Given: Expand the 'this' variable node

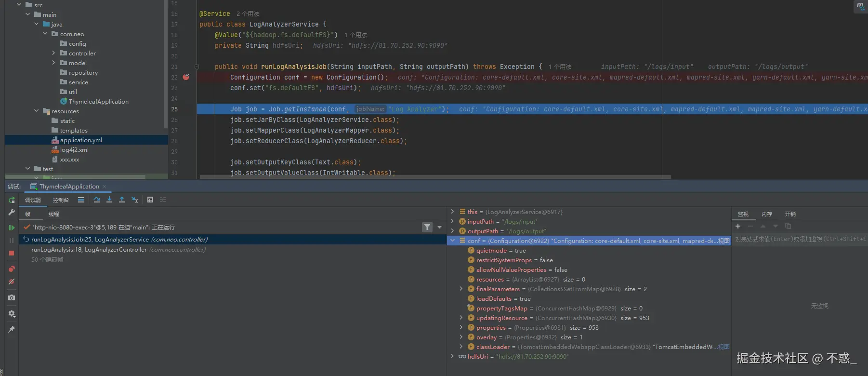Looking at the screenshot, I should click(x=452, y=212).
